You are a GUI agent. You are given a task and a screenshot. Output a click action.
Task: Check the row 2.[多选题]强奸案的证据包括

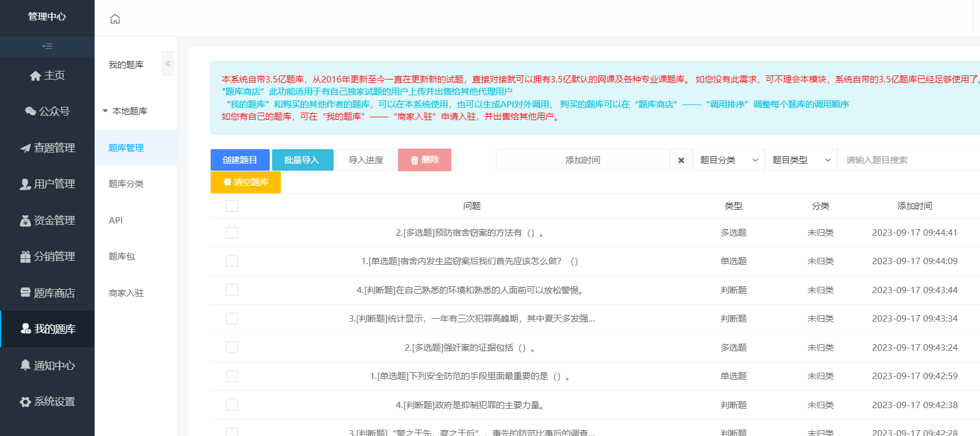[232, 347]
